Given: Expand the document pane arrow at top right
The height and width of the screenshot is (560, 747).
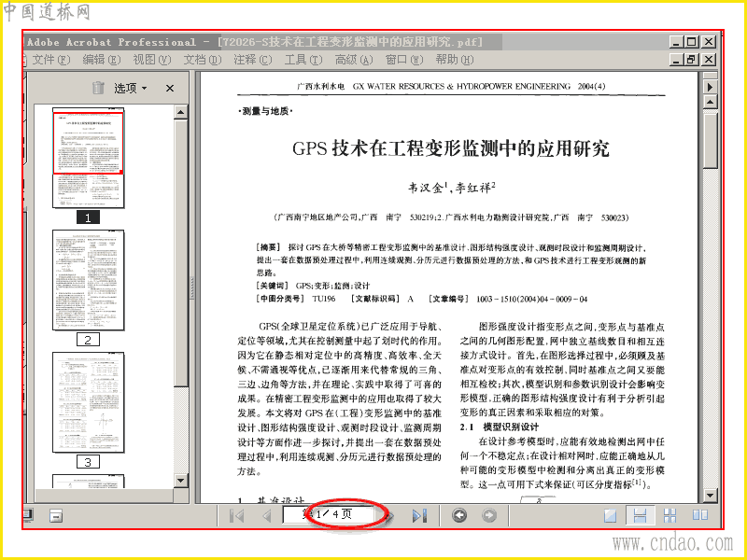Looking at the screenshot, I should (x=710, y=87).
